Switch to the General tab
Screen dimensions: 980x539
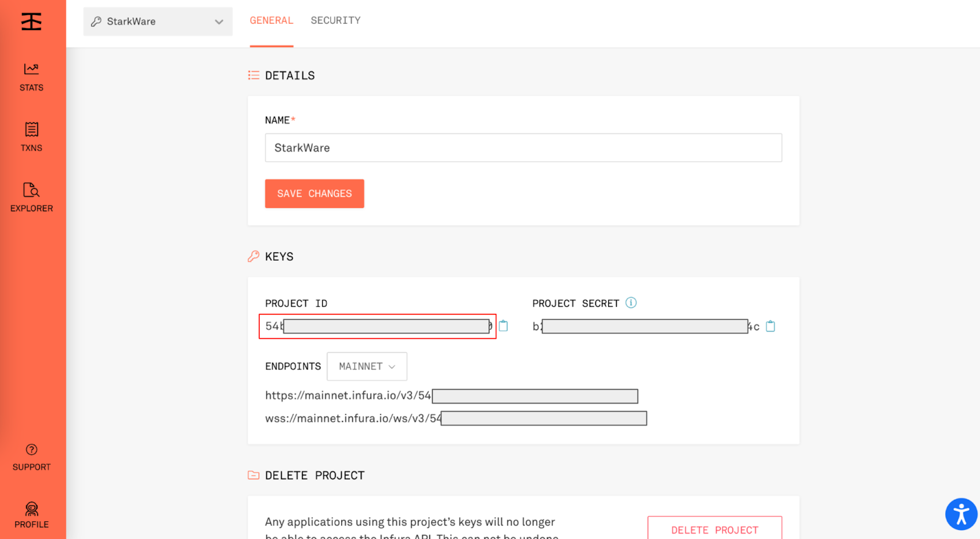[271, 21]
